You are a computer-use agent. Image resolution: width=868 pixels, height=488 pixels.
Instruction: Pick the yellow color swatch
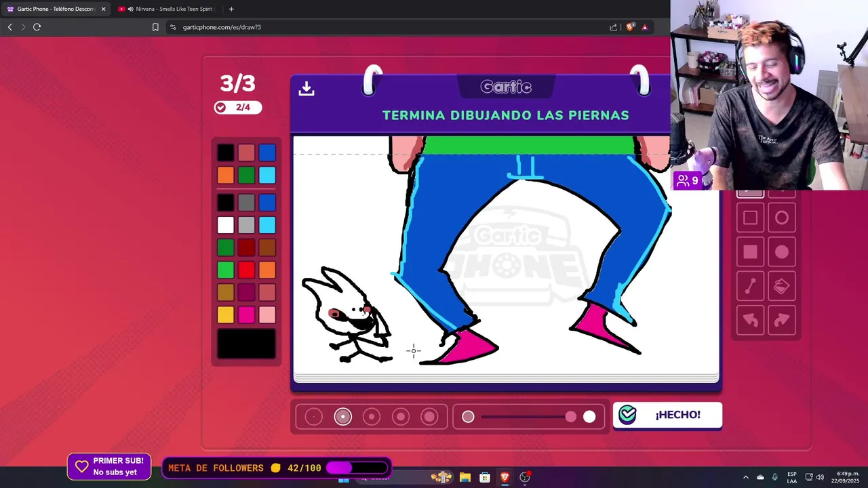tap(226, 314)
